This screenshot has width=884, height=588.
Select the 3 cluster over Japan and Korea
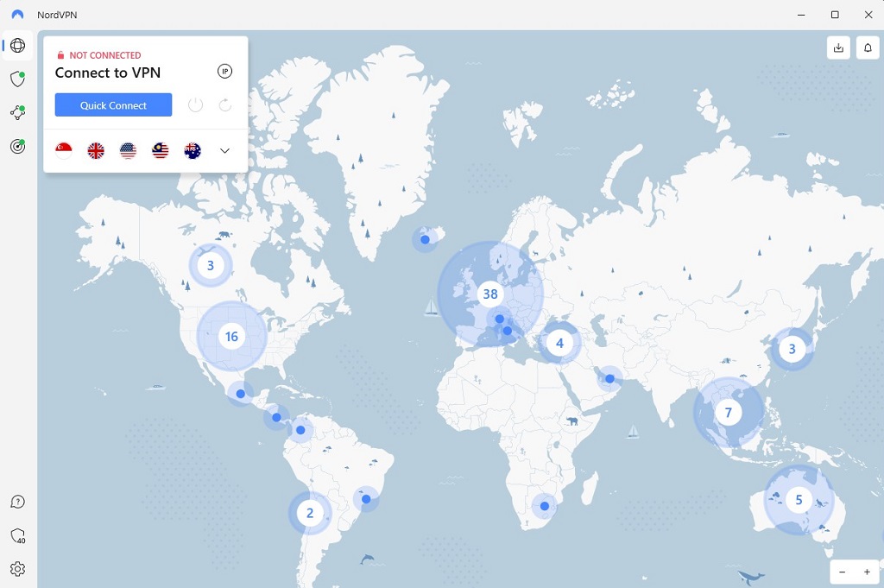[792, 349]
